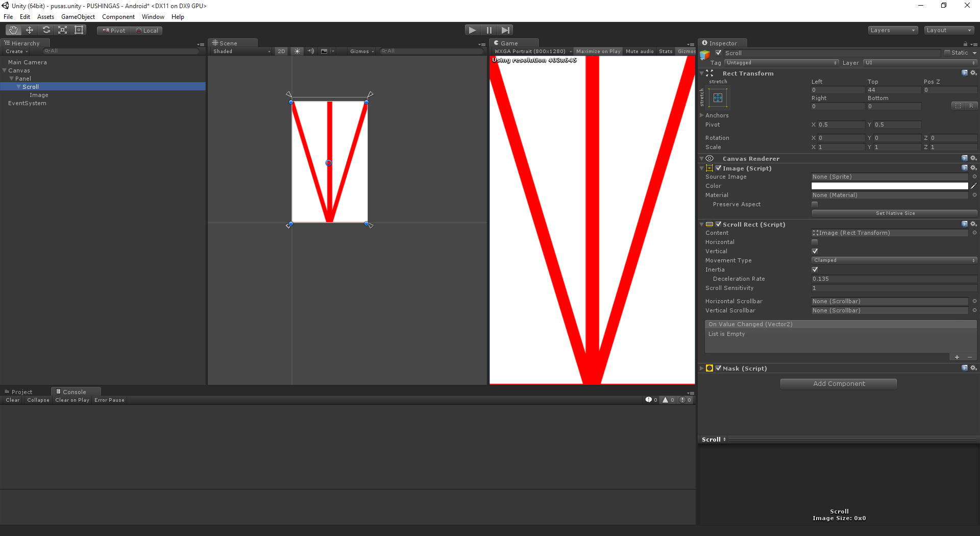The height and width of the screenshot is (536, 980).
Task: Expand the Anchors foldout
Action: pyautogui.click(x=702, y=115)
